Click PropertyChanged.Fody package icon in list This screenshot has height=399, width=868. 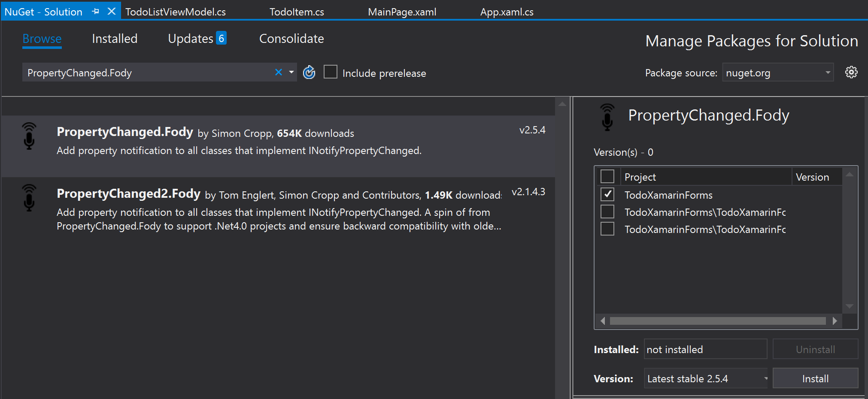[29, 136]
